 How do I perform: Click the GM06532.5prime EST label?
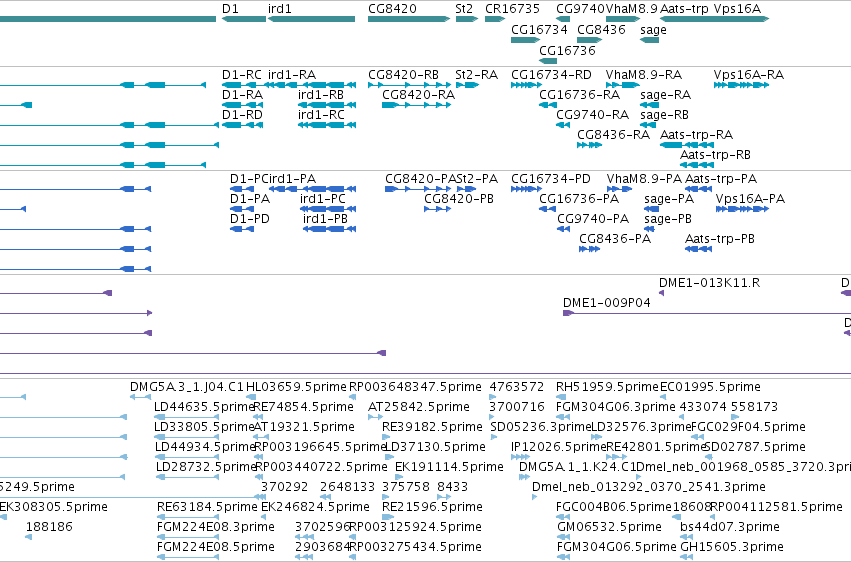tap(609, 527)
